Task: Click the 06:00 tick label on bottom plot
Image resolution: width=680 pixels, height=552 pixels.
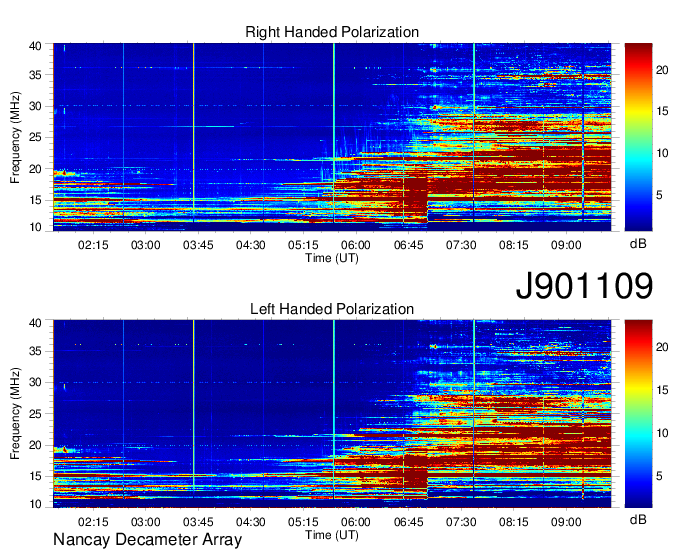Action: click(x=356, y=522)
